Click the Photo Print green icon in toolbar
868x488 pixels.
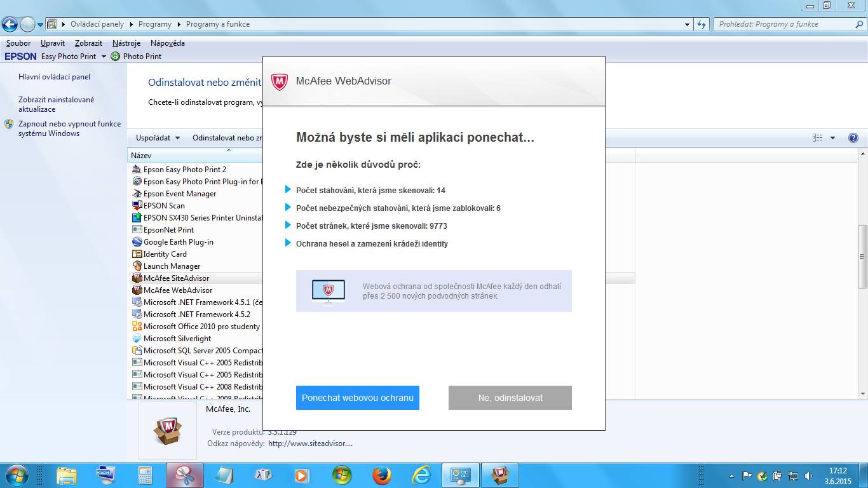(x=115, y=57)
